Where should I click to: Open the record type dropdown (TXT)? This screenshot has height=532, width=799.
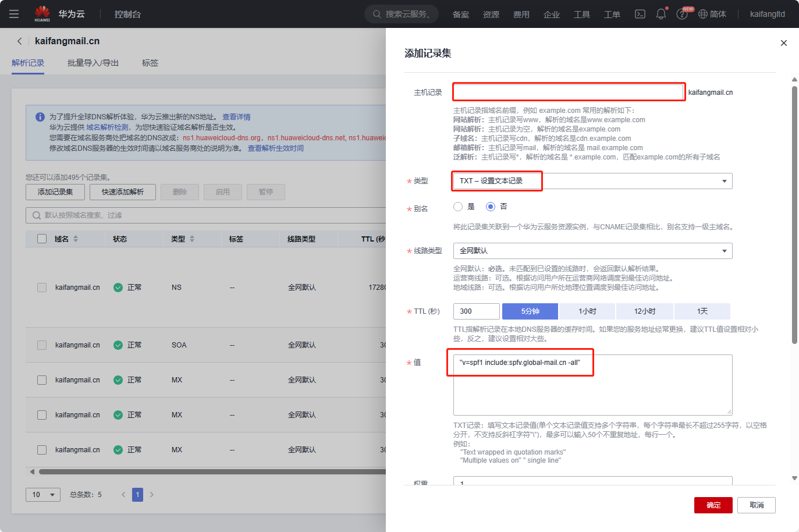592,181
